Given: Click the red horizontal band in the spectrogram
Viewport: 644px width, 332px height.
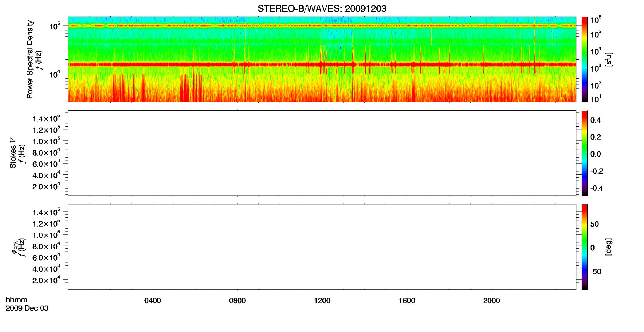Looking at the screenshot, I should 322,65.
